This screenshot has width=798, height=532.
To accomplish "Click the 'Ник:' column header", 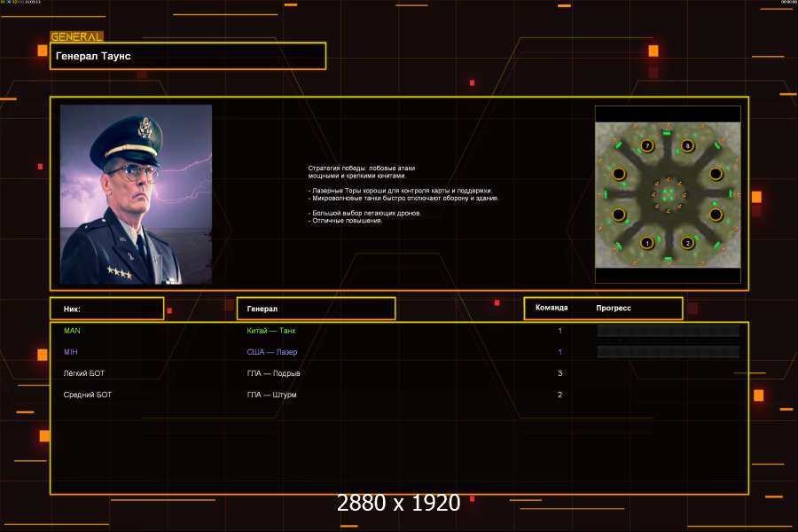I will point(107,309).
